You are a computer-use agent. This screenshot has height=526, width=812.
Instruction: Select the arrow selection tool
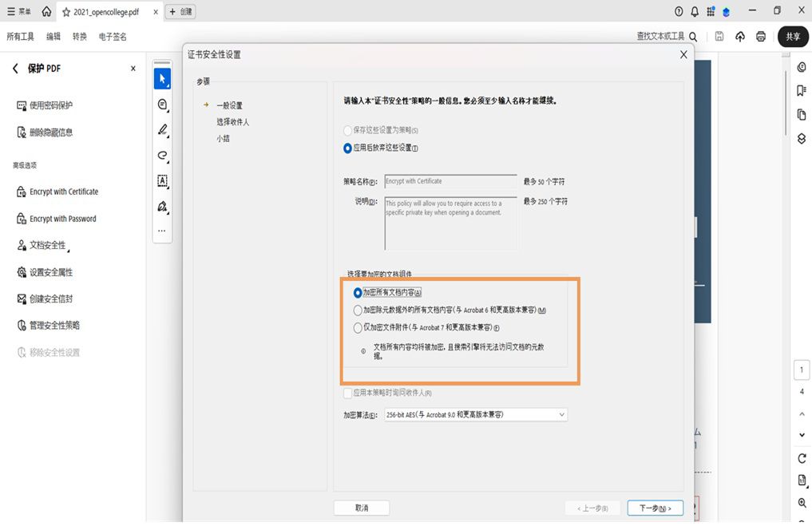162,78
